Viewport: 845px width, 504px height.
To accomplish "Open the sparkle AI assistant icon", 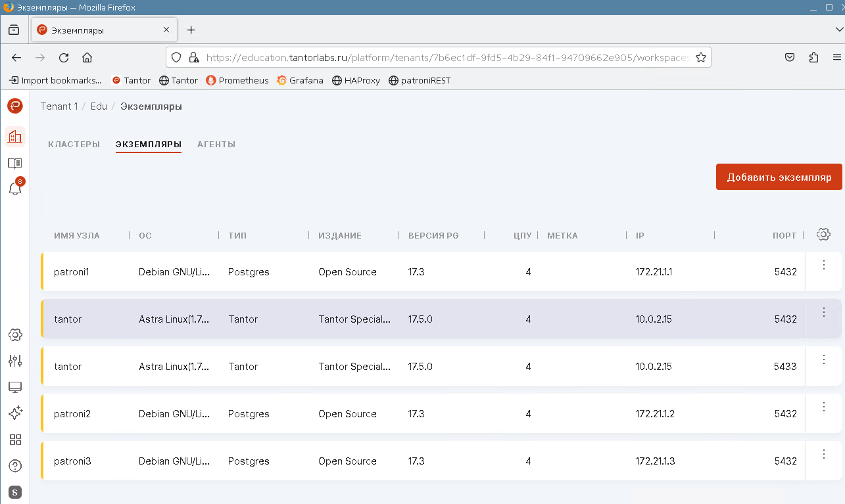I will [x=15, y=413].
